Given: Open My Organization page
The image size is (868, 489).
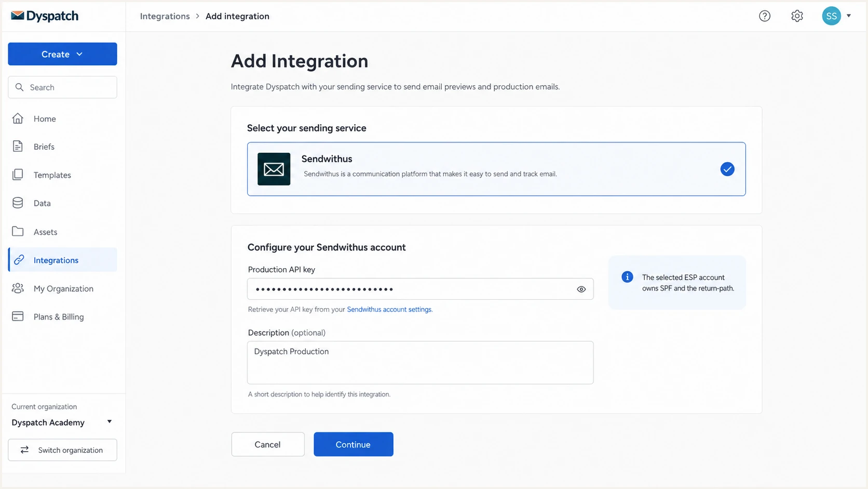Looking at the screenshot, I should (62, 288).
